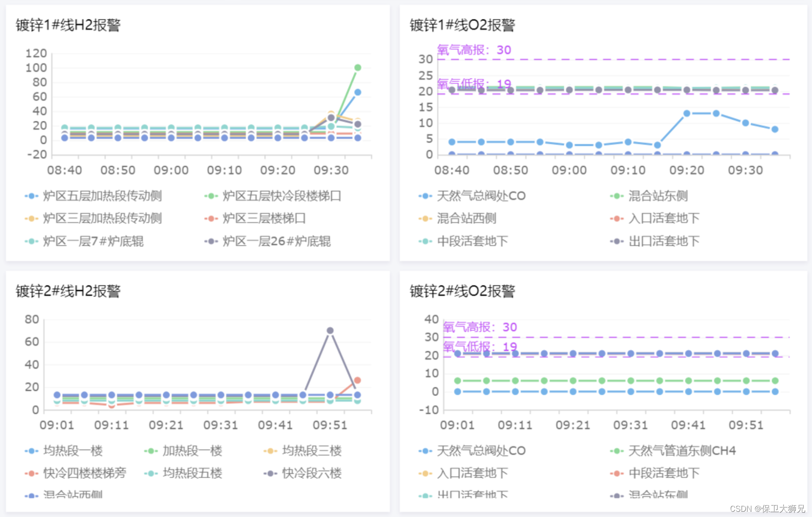Toggle 中段活套地下 in 镀锌1#线O2报警 legend
The width and height of the screenshot is (812, 517).
click(463, 241)
